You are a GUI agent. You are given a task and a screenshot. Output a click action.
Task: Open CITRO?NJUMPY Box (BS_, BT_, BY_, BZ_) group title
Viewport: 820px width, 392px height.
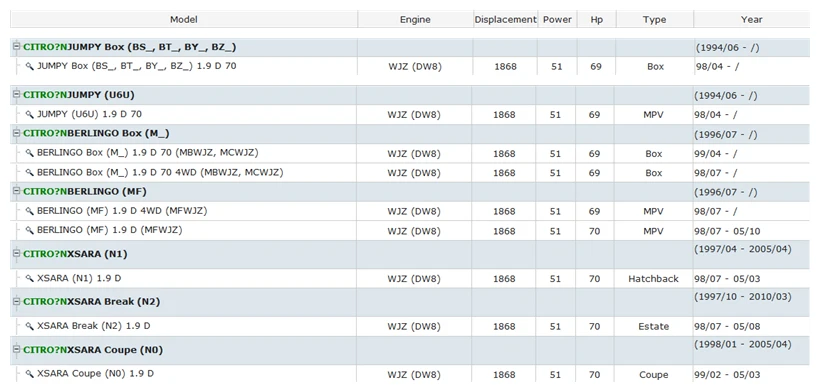tap(130, 47)
